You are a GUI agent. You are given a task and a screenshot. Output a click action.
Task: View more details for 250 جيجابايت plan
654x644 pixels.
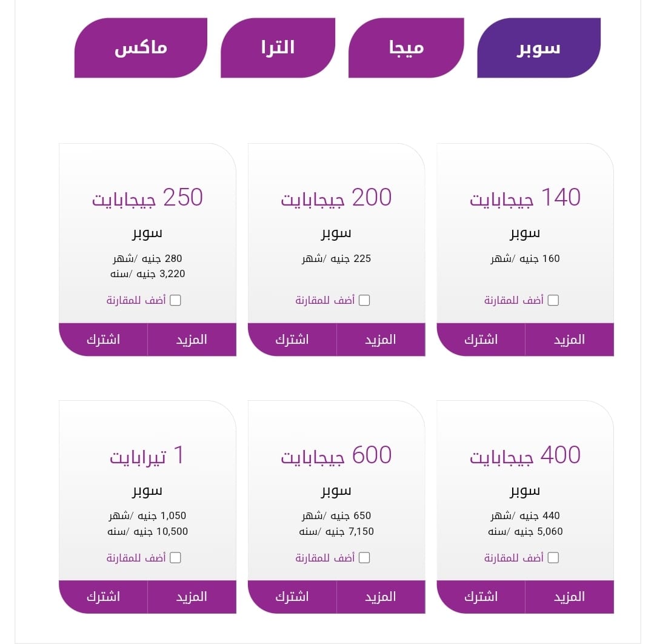pos(192,340)
